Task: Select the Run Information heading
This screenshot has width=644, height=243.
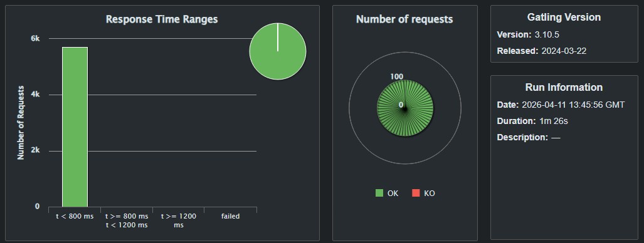Action: pos(564,88)
